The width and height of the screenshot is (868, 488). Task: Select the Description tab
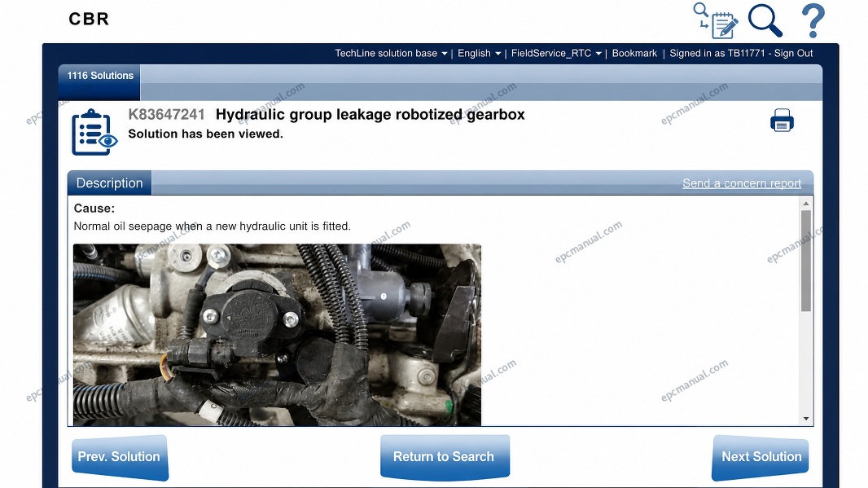pos(110,182)
